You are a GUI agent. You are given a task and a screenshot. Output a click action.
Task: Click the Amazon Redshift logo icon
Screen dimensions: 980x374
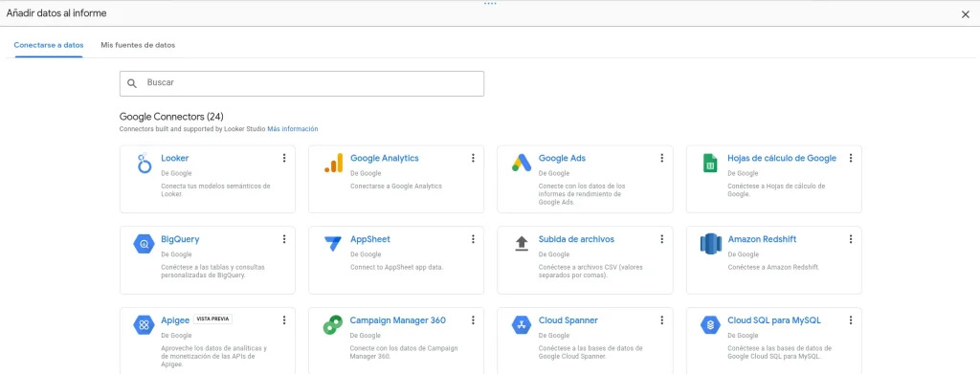(x=711, y=244)
